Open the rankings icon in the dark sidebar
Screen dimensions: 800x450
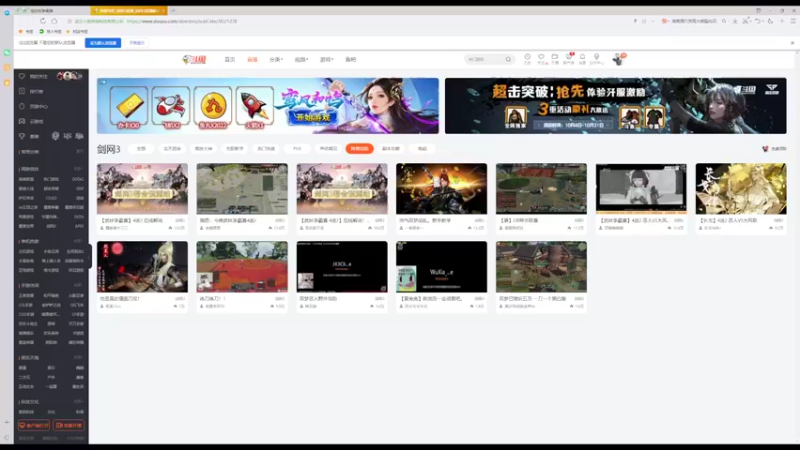22,91
